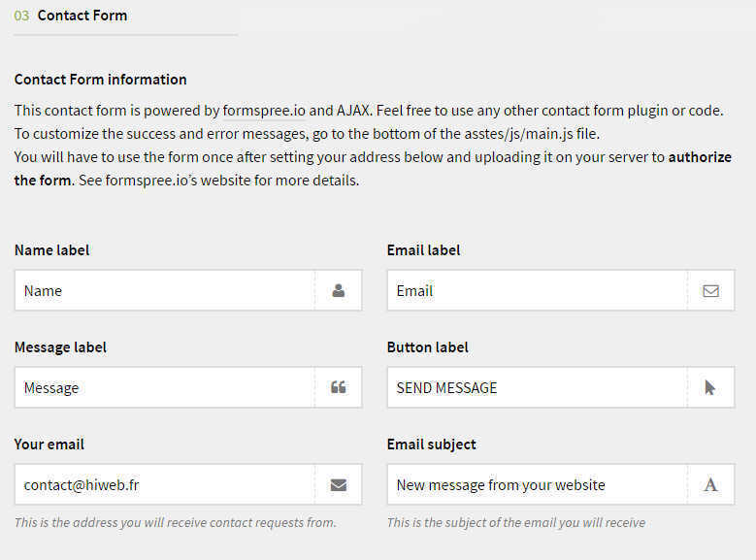Open the 03 Contact Form tab heading
This screenshot has height=560, width=756.
pyautogui.click(x=82, y=16)
